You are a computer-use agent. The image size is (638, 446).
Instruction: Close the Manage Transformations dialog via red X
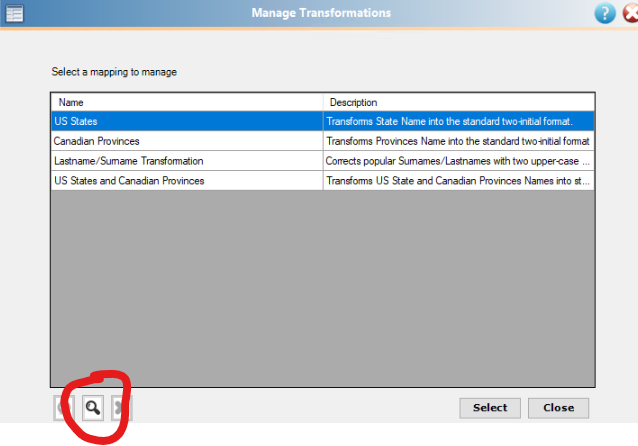pos(631,13)
